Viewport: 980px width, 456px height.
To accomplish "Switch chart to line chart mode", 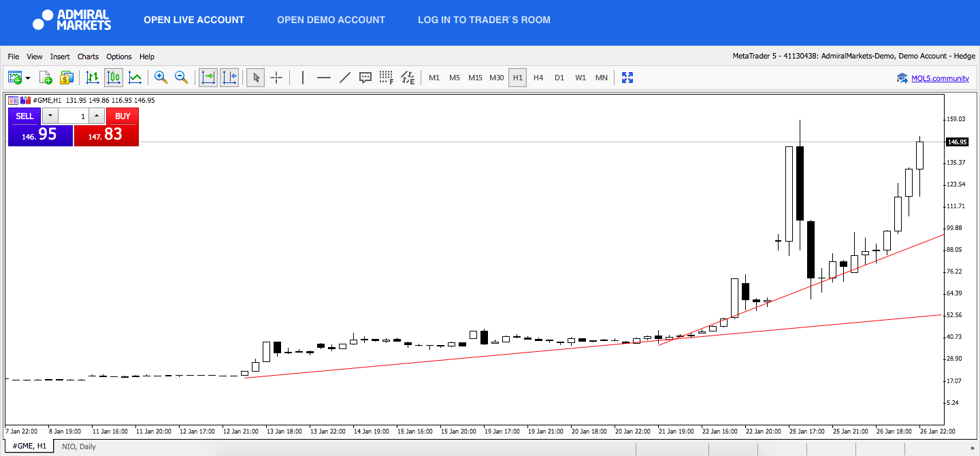I will tap(135, 78).
